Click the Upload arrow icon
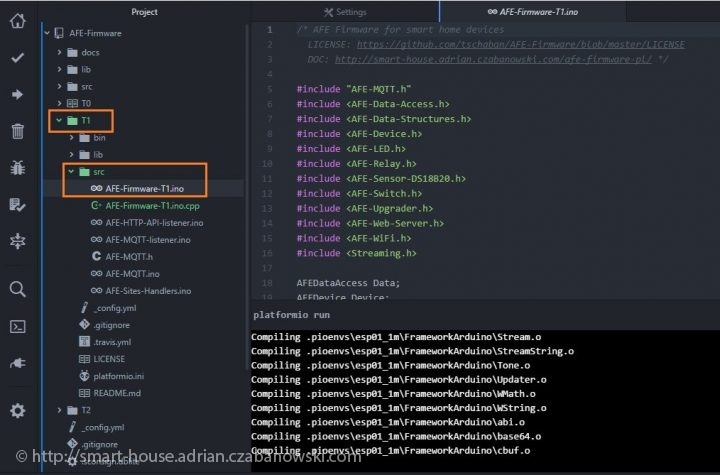720x475 pixels. (17, 94)
